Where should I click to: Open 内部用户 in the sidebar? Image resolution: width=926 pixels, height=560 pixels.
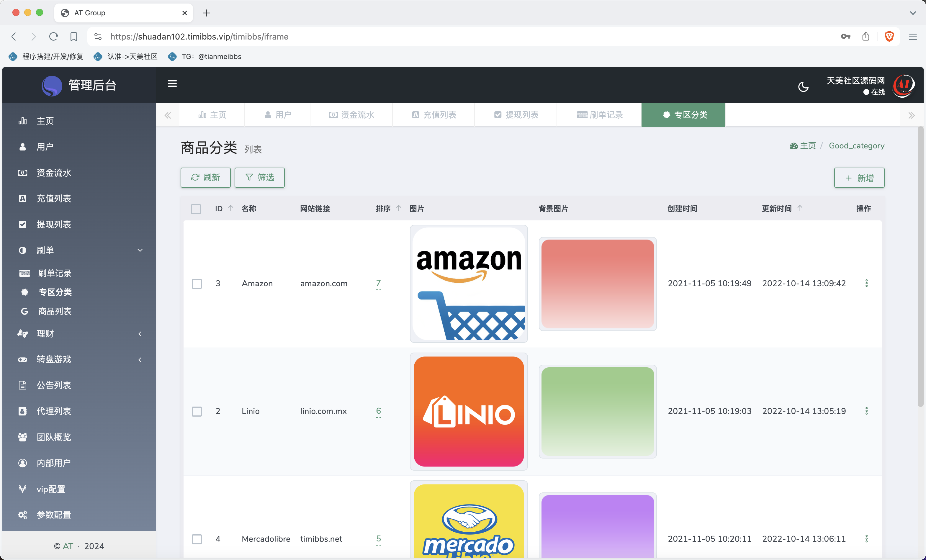coord(79,463)
